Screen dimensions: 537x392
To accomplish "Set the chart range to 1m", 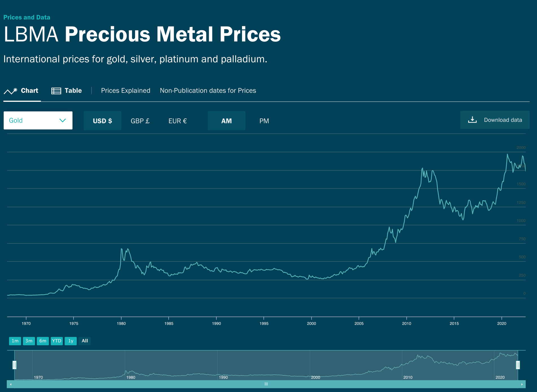I will (15, 341).
